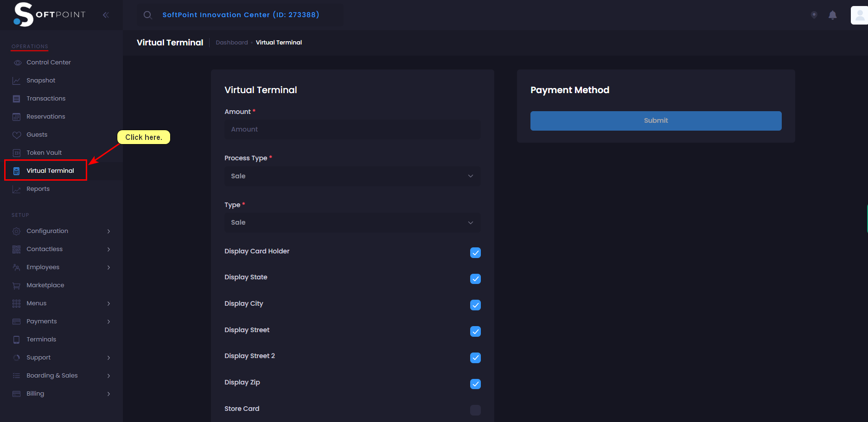The height and width of the screenshot is (422, 868).
Task: Uncheck Display Zip checkbox
Action: point(475,384)
